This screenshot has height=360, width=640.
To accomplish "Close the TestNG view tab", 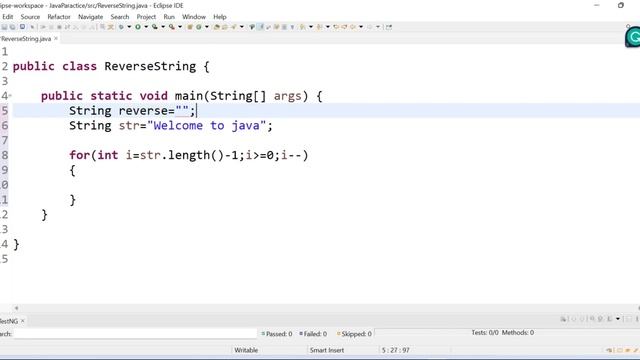I will pyautogui.click(x=22, y=321).
